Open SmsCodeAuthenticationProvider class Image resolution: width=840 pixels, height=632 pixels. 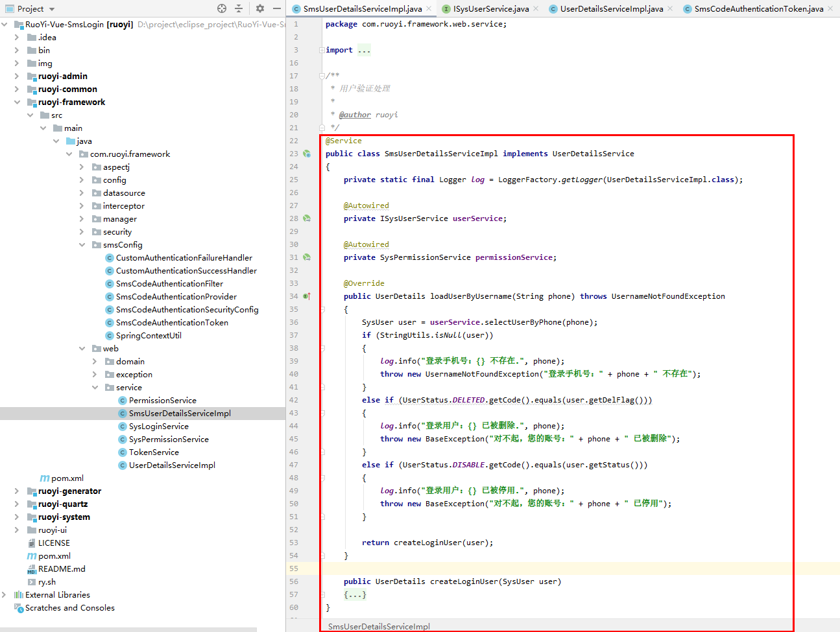[x=176, y=297]
